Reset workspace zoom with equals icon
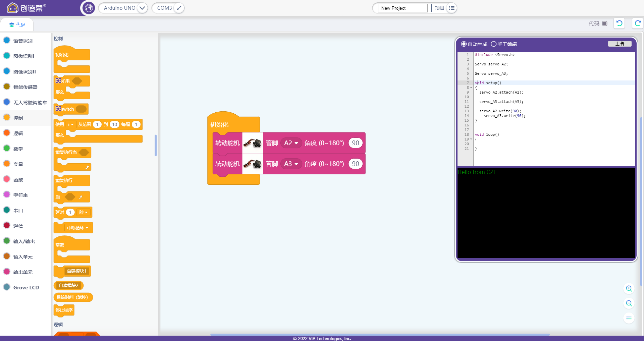The width and height of the screenshot is (644, 341). pos(629,318)
